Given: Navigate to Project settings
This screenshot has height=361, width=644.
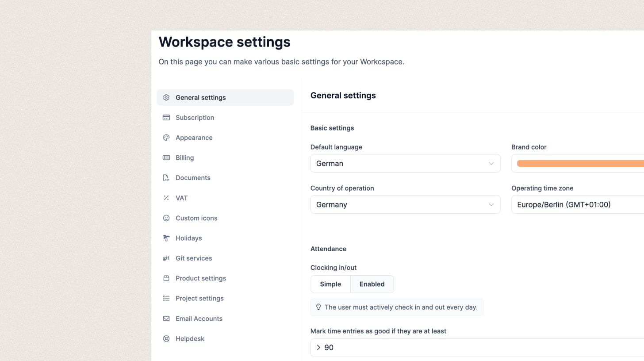Looking at the screenshot, I should tap(199, 299).
